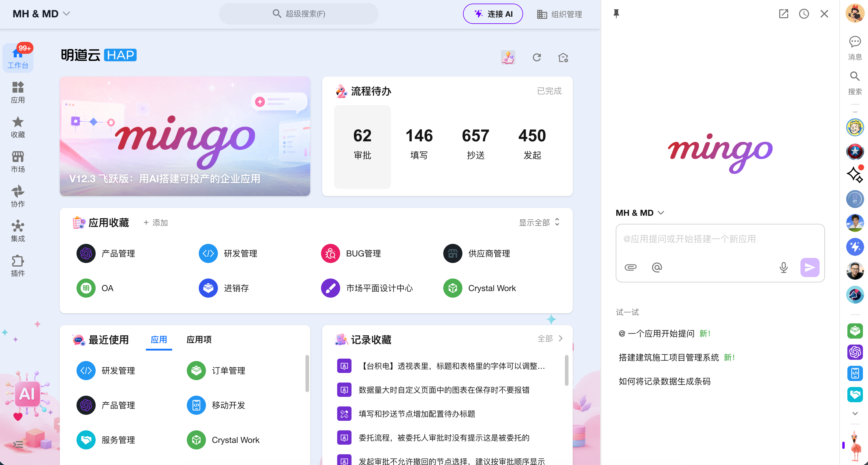Select the 146 填写 pending tab
Viewport: 868px width, 465px height.
tap(419, 147)
